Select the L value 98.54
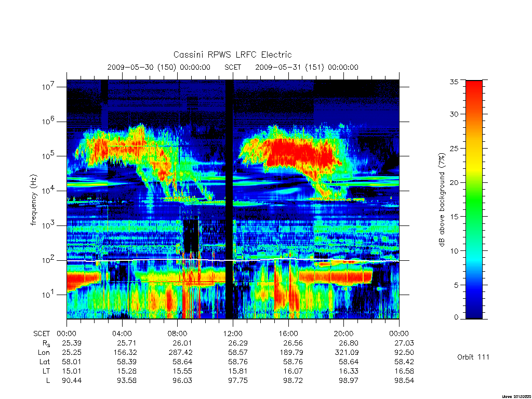The width and height of the screenshot is (532, 399). click(x=404, y=381)
